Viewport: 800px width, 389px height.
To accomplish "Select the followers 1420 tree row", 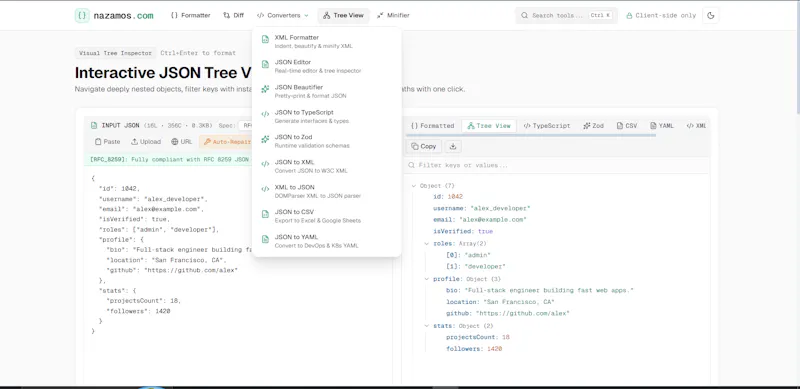I will tap(474, 349).
